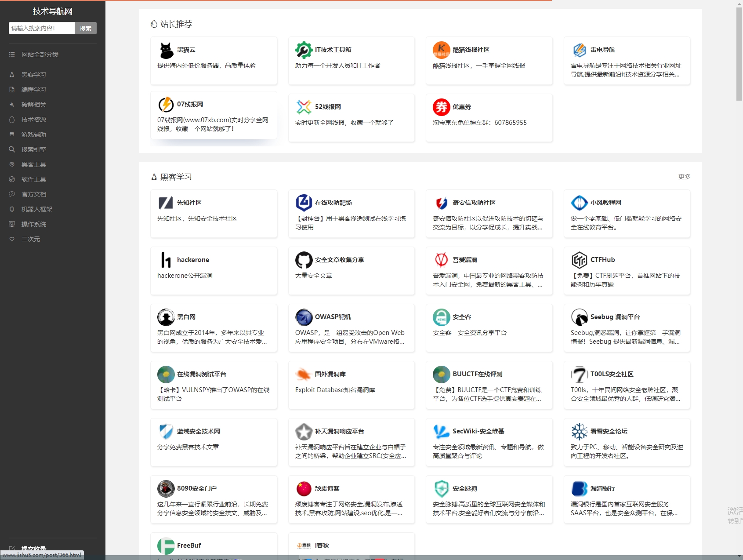Open the IT技术工具箱 wrench icon
This screenshot has height=560, width=743.
pos(304,50)
